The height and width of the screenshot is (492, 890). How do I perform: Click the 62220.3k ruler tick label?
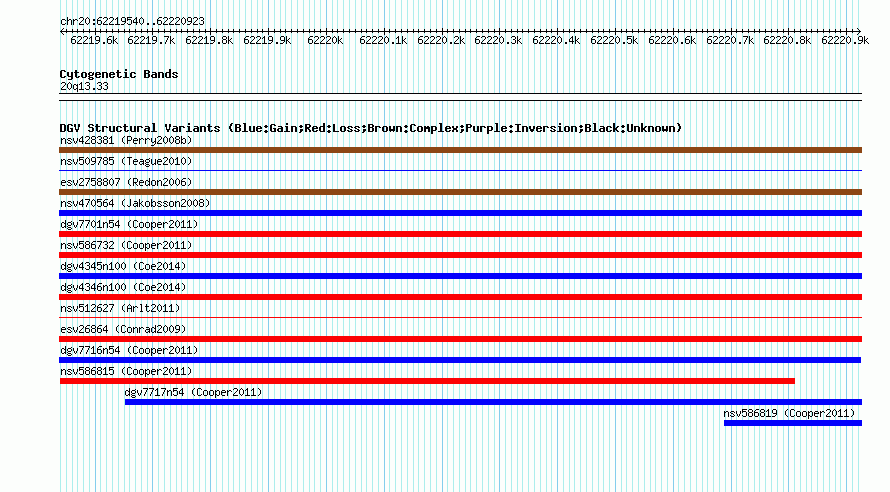click(x=498, y=41)
